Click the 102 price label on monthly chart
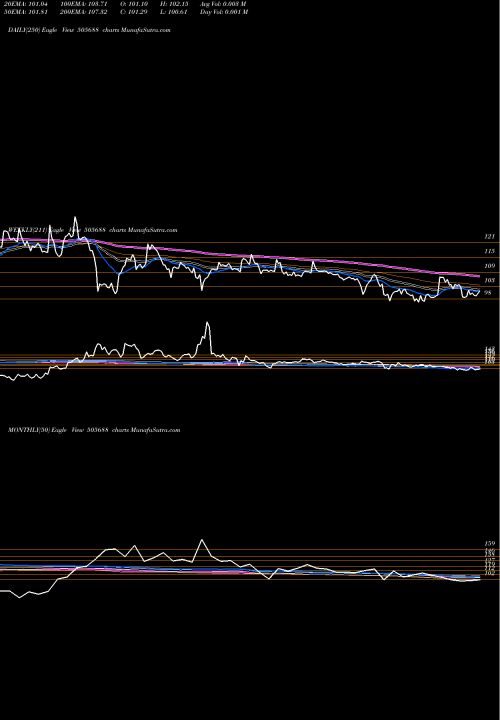This screenshot has height=720, width=500. click(489, 573)
